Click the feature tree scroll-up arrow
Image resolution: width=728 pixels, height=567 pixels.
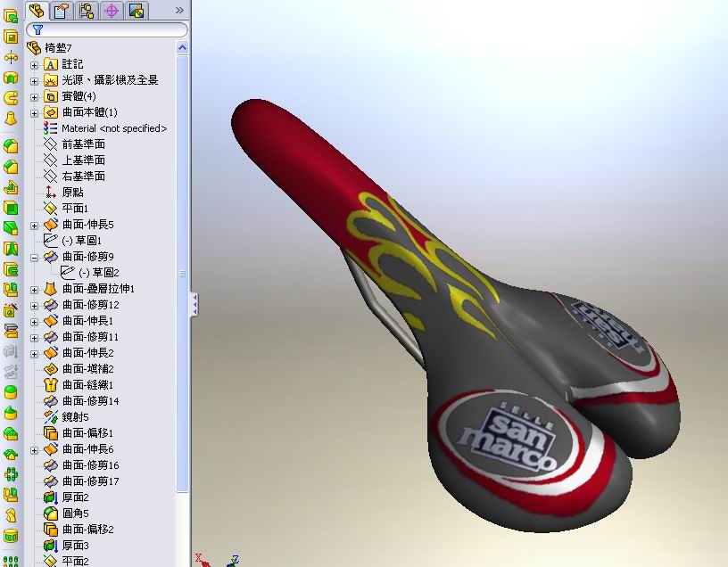[x=183, y=48]
